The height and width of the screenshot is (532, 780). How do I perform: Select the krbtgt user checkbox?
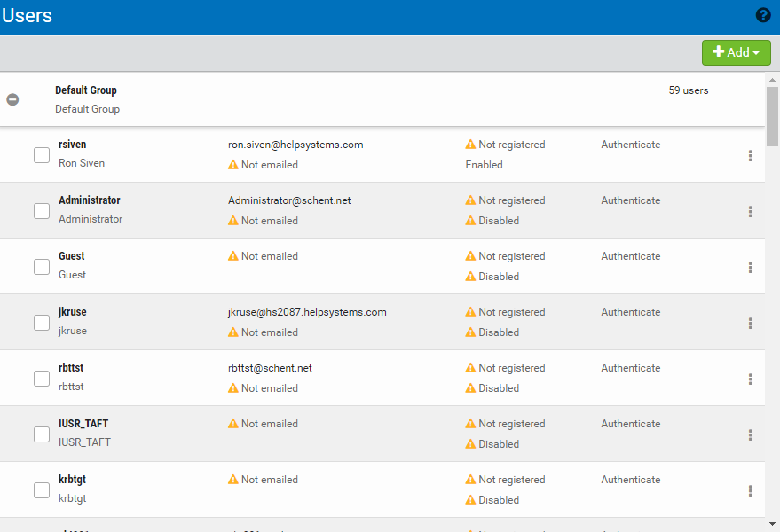click(42, 490)
